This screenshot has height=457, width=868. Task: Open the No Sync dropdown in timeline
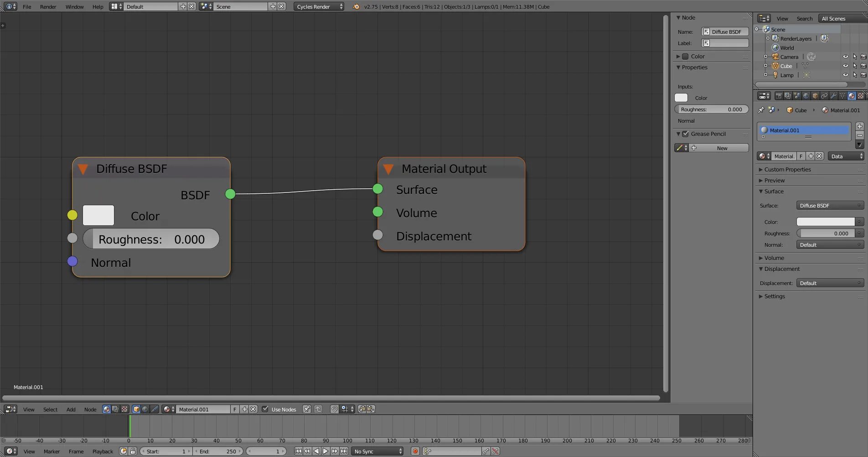377,451
